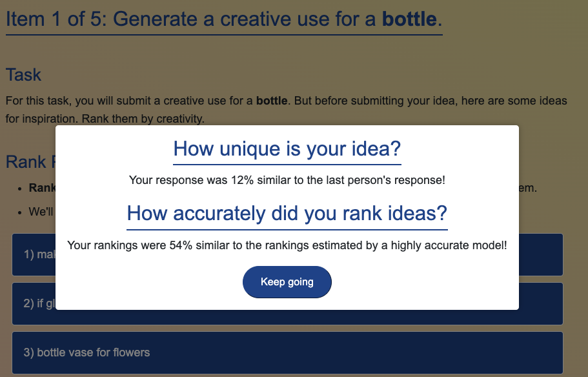Select the second ranked idea card
The image size is (588, 377).
[x=34, y=303]
